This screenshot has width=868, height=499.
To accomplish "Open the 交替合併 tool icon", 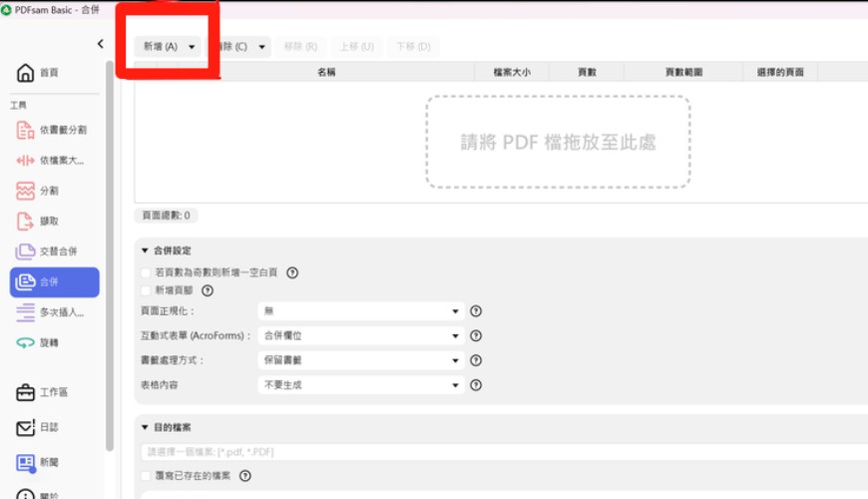I will 25,251.
